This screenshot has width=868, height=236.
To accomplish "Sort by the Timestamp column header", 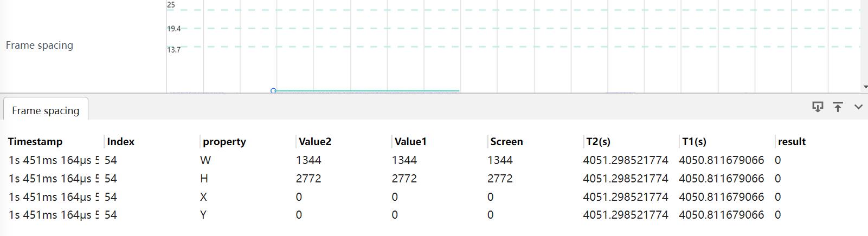I will (35, 142).
